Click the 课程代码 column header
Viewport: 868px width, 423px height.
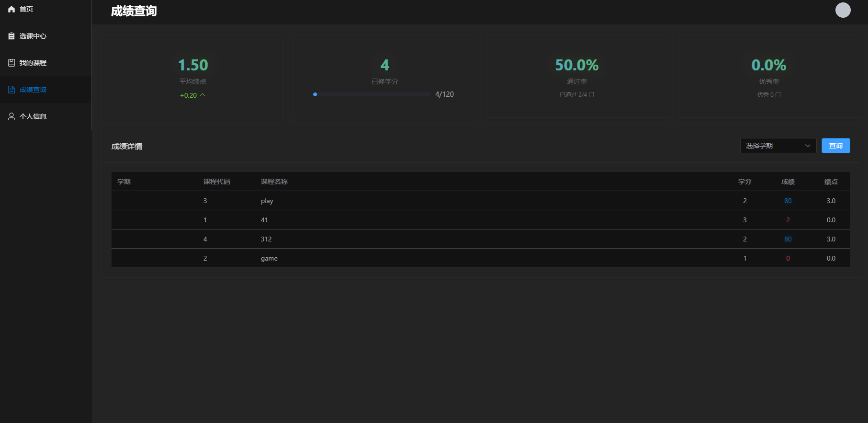216,182
